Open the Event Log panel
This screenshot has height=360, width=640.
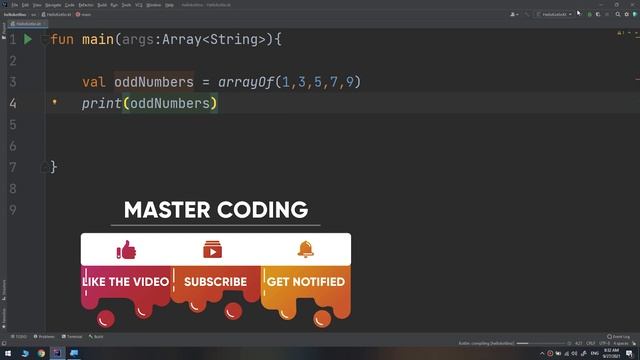pyautogui.click(x=618, y=337)
